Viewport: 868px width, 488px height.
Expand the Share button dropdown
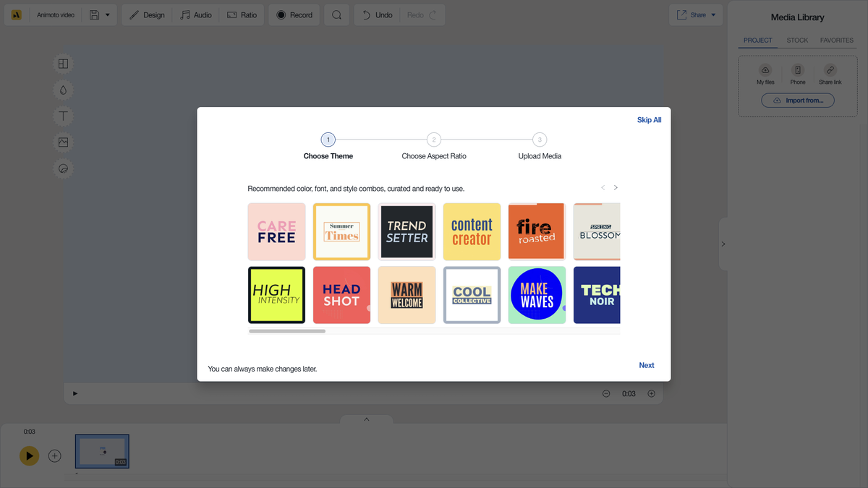point(712,14)
